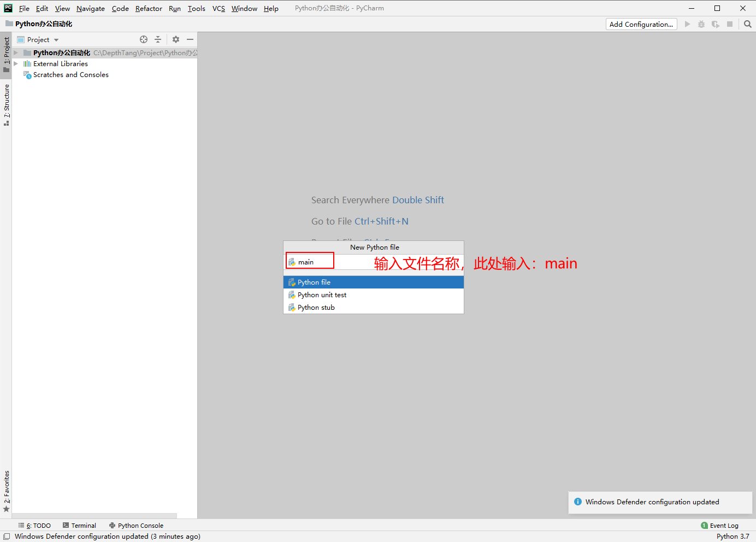Minimize the PyCharm window
This screenshot has height=542, width=756.
[692, 8]
